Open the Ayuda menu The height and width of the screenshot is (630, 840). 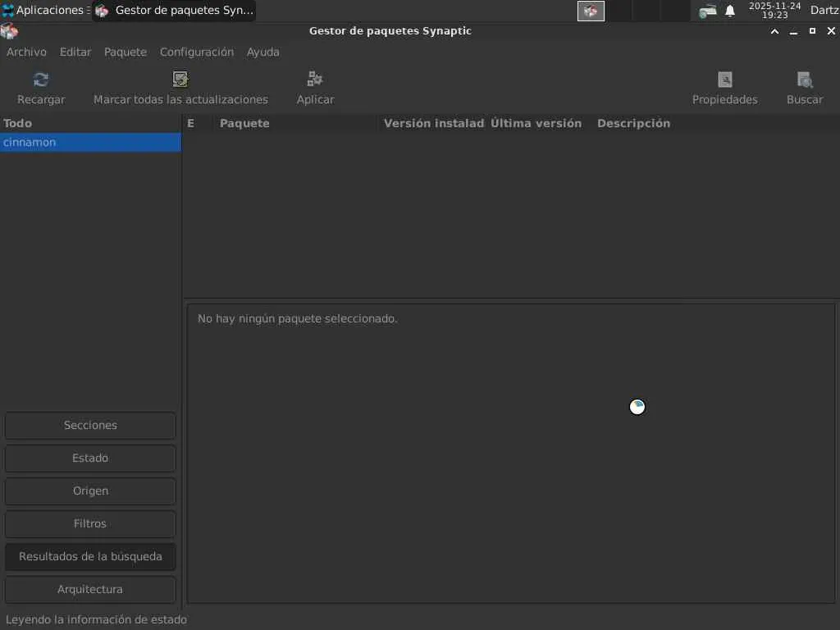(x=262, y=52)
